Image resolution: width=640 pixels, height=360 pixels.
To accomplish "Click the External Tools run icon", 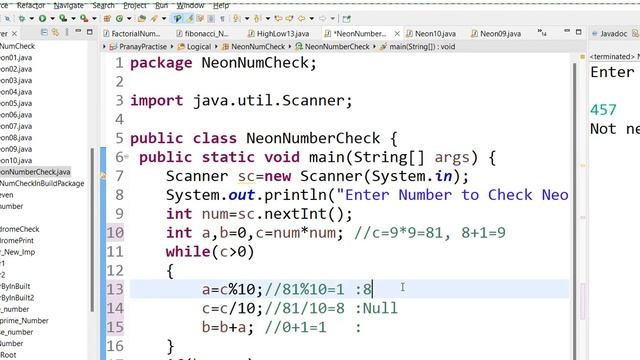I will 84,18.
